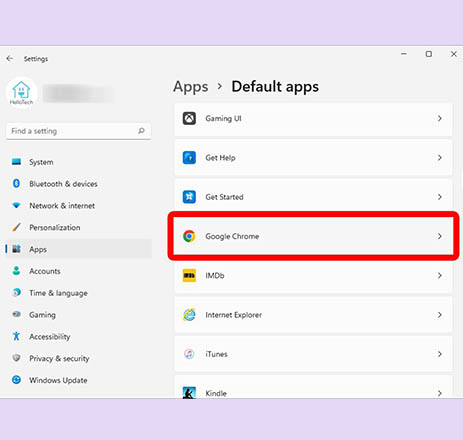Click the HelloTech profile avatar
The image size is (463, 440).
pos(21,92)
